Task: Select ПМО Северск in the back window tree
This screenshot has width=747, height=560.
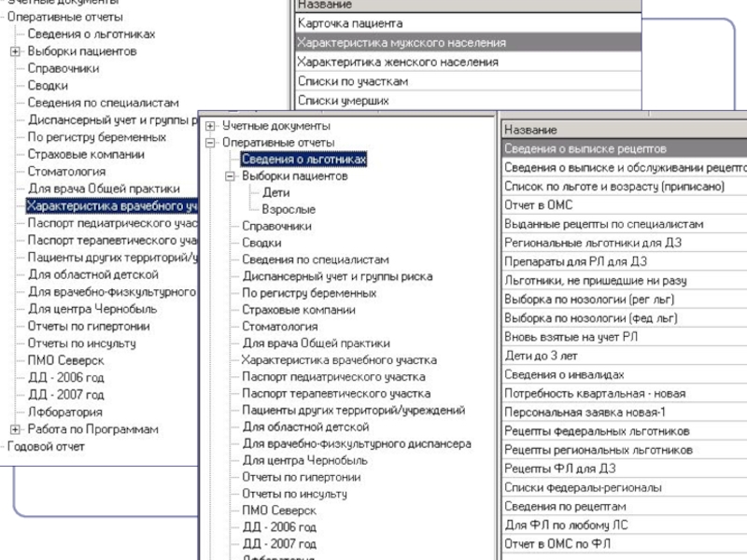Action: coord(65,360)
